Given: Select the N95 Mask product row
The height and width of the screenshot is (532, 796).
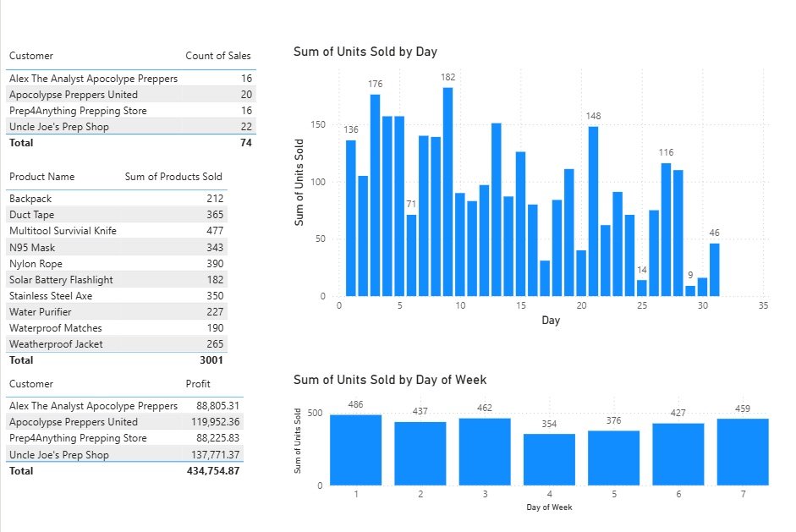Looking at the screenshot, I should point(33,248).
